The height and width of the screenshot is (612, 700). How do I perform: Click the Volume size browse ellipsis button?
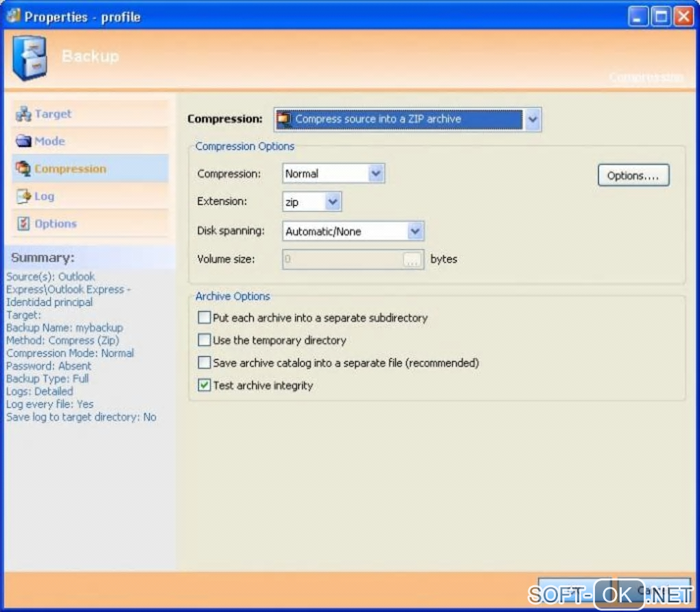click(x=412, y=259)
